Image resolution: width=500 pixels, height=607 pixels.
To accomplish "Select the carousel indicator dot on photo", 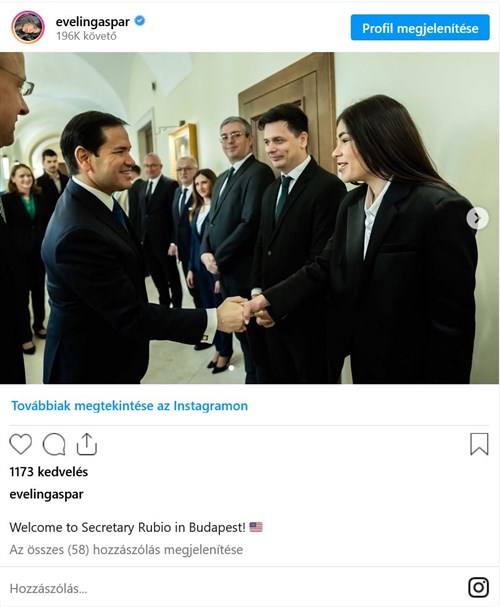I will pos(231,368).
